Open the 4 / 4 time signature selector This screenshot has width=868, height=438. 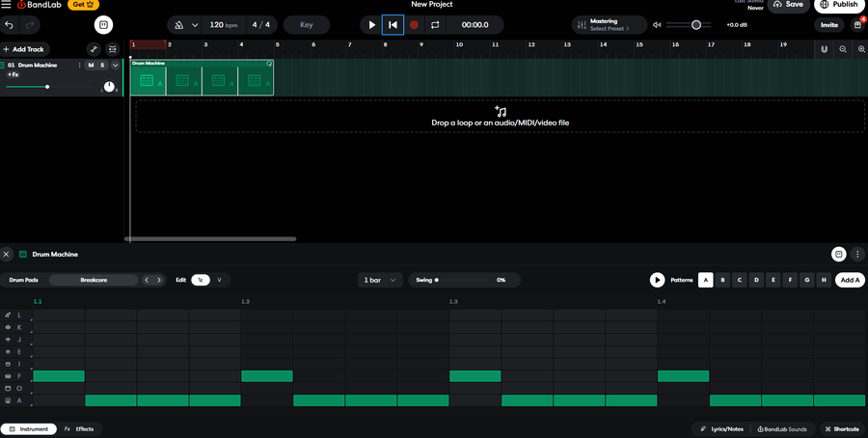(x=261, y=25)
